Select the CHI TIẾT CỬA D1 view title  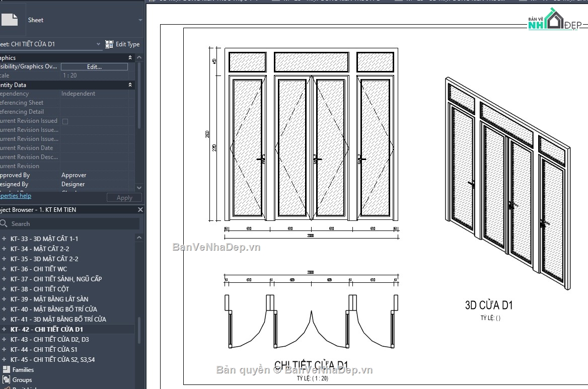pos(311,365)
